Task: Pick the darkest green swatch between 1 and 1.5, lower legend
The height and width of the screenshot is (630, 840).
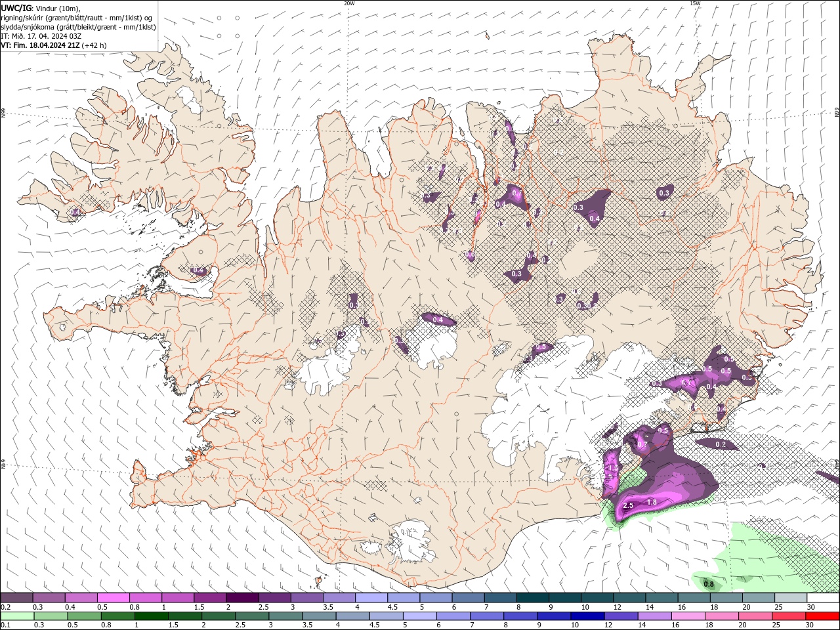Action: click(x=151, y=616)
